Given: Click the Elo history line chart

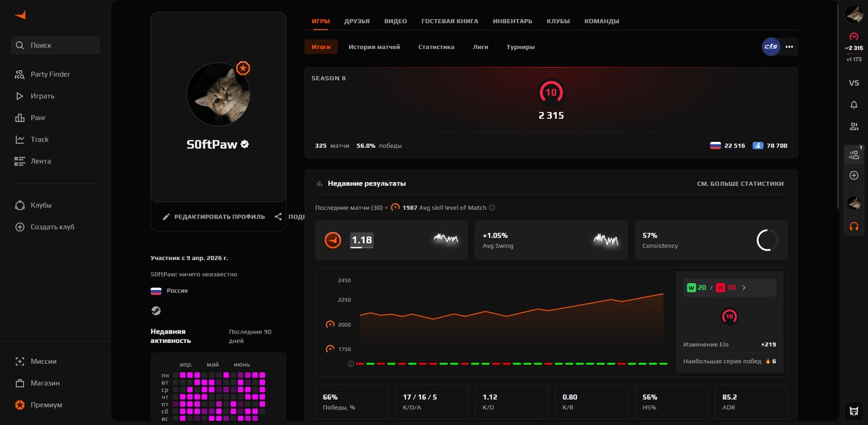Looking at the screenshot, I should (x=511, y=319).
